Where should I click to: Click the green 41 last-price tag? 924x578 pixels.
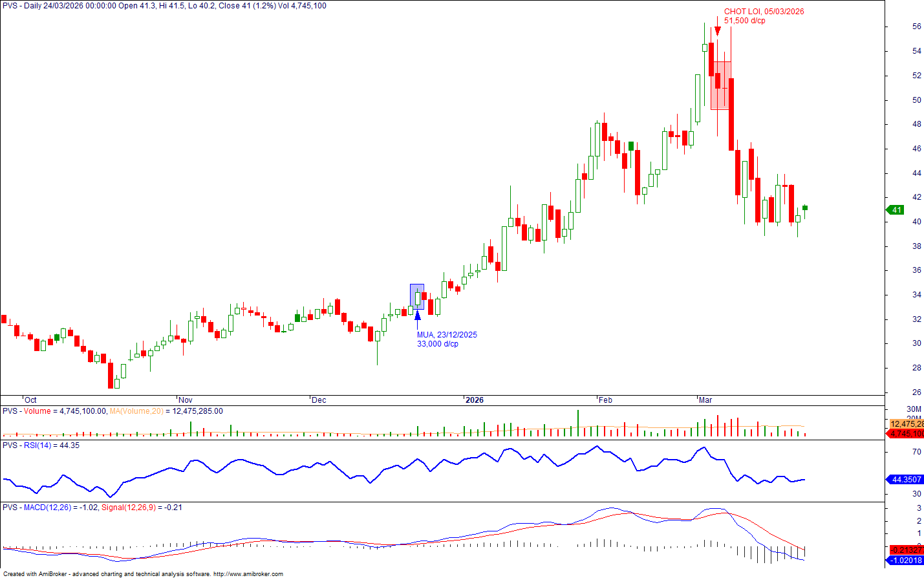pyautogui.click(x=896, y=209)
